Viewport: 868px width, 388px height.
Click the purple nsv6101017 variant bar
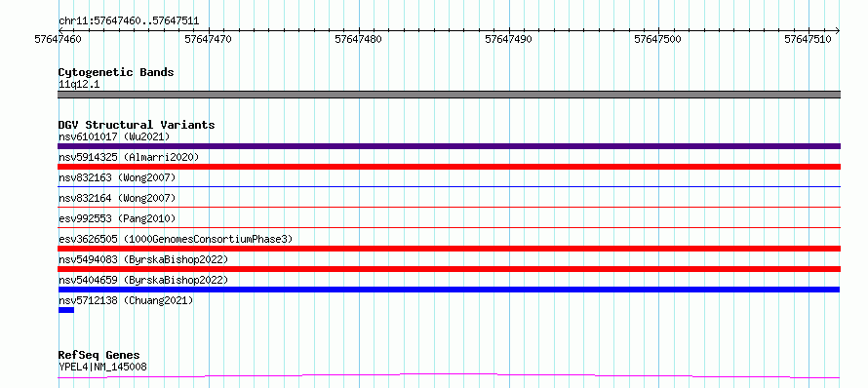449,146
